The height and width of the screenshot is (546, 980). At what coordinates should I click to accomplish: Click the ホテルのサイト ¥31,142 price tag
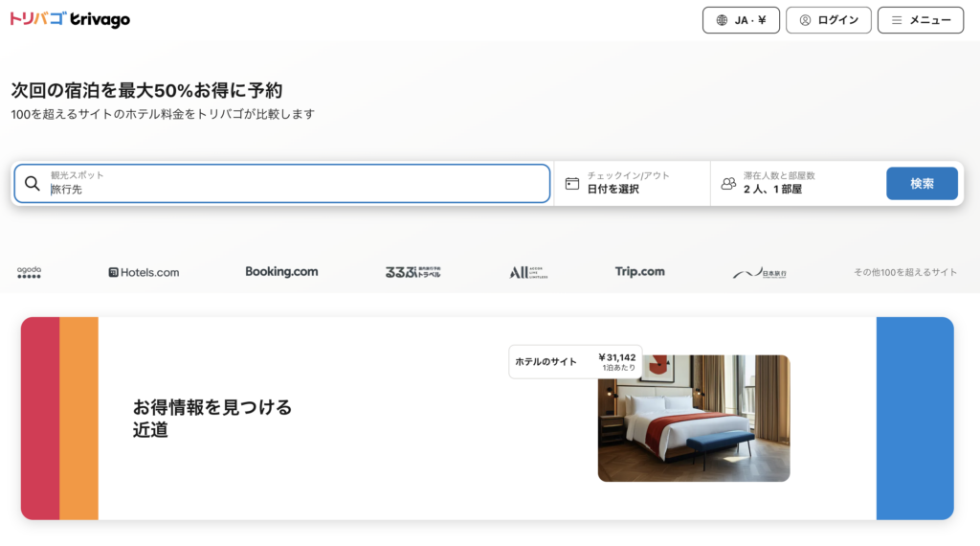[574, 361]
